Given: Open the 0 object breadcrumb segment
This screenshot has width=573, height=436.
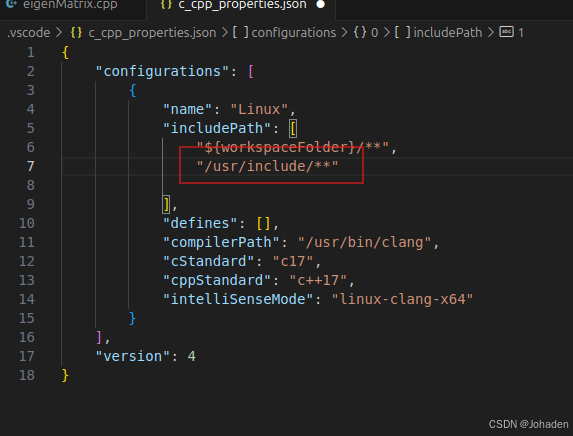Looking at the screenshot, I should point(375,33).
